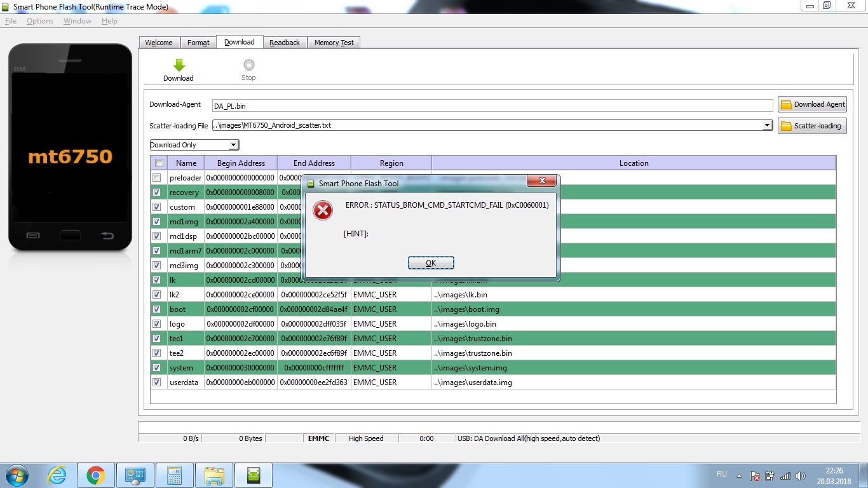Click the Download Agent folder icon button

pos(812,104)
